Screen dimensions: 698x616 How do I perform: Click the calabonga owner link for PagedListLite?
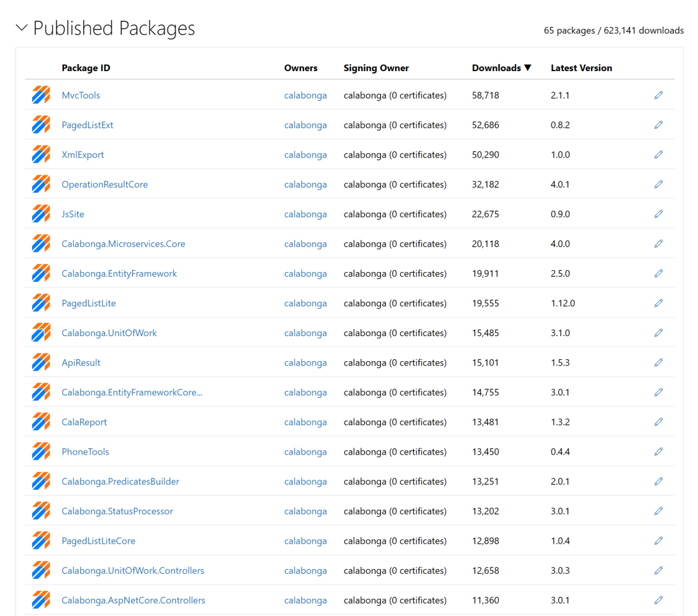(305, 303)
